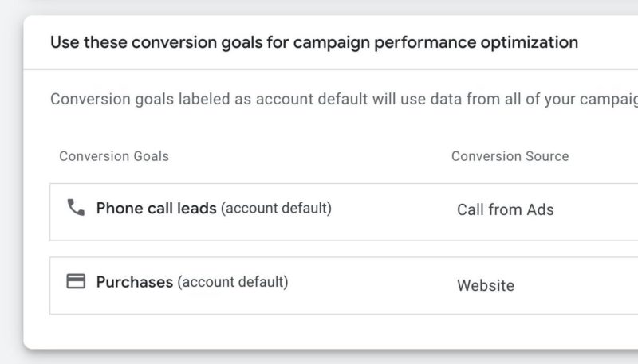
Task: Click blank card area beneath the Purchases row
Action: [319, 331]
